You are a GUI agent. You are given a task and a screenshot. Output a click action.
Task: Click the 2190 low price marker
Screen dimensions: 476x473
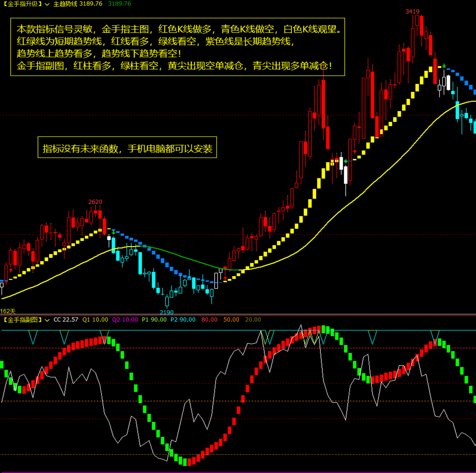(166, 312)
